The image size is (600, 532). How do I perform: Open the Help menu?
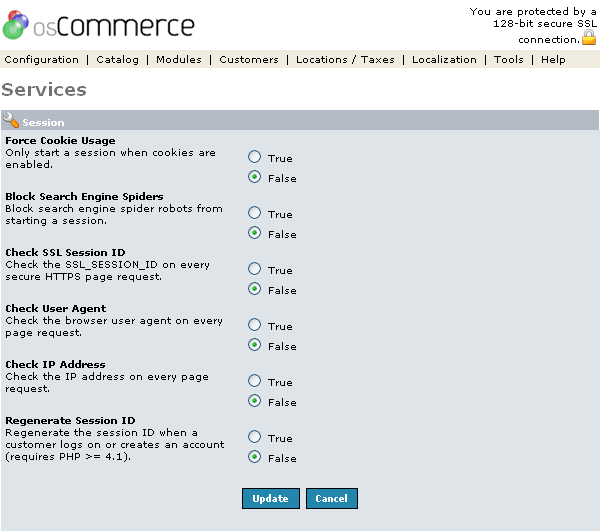click(553, 60)
